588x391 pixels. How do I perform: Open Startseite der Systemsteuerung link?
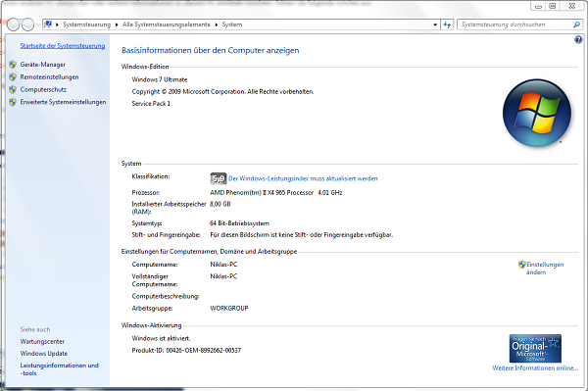[x=63, y=46]
